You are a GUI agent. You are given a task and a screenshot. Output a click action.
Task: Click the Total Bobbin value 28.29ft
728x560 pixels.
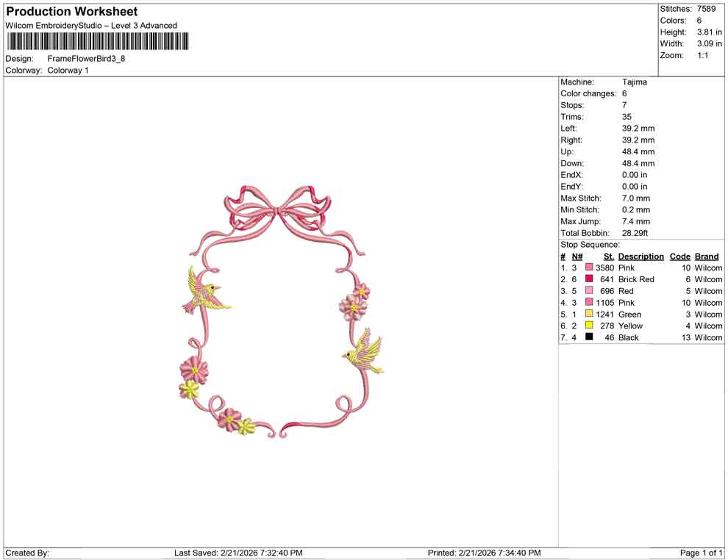coord(633,233)
